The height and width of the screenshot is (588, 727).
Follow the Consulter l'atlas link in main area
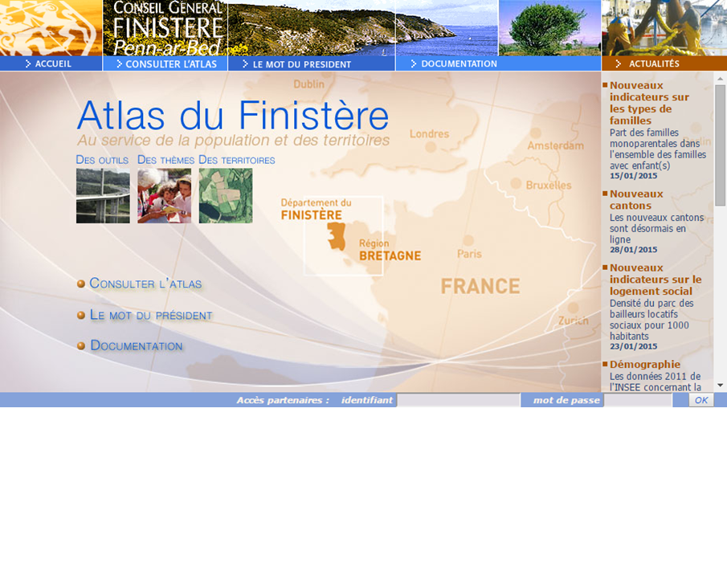click(145, 284)
